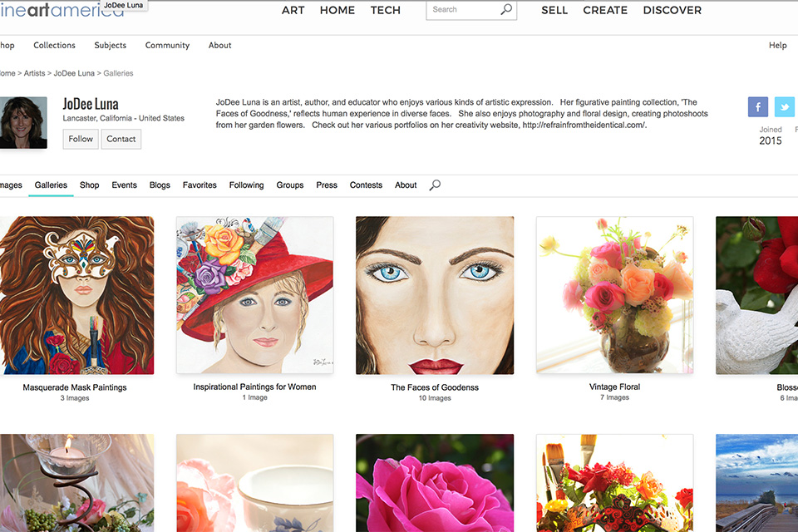
Task: Click the Artists breadcrumb link
Action: click(x=34, y=73)
